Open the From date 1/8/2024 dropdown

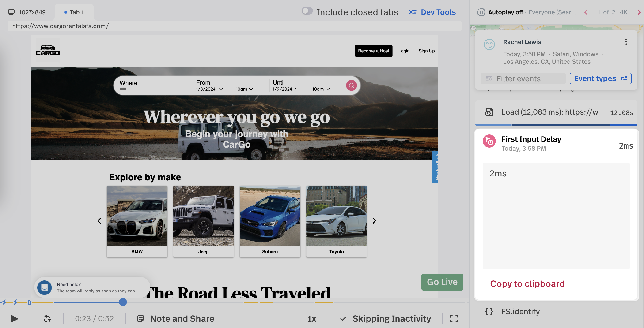(209, 89)
